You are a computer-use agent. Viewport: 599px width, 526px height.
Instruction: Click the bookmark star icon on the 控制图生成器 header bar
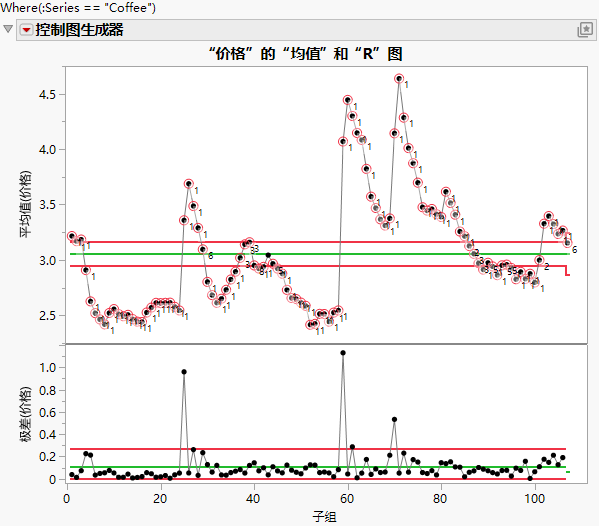pos(585,29)
